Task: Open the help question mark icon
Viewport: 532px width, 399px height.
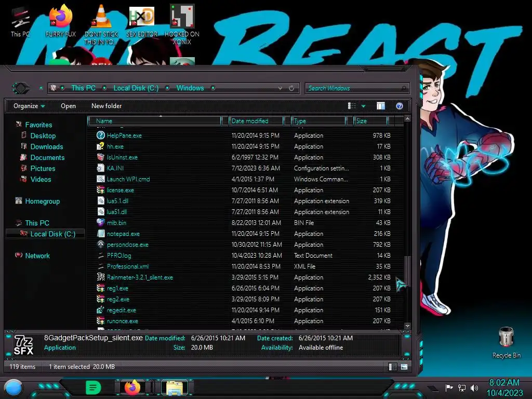Action: click(400, 106)
